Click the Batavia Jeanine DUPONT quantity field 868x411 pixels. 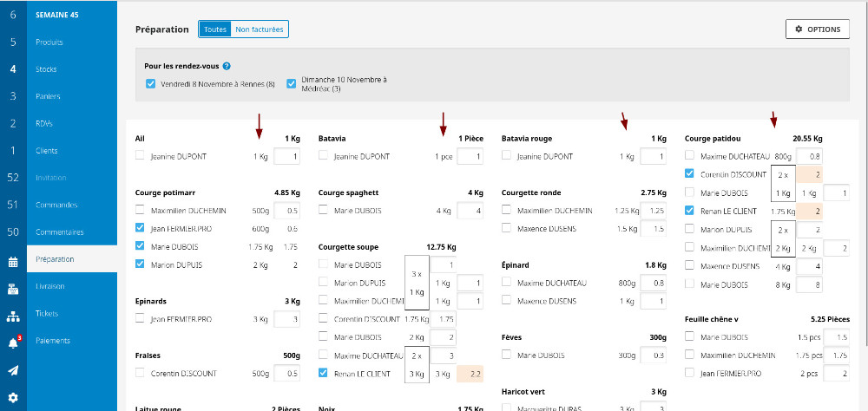[x=470, y=157]
